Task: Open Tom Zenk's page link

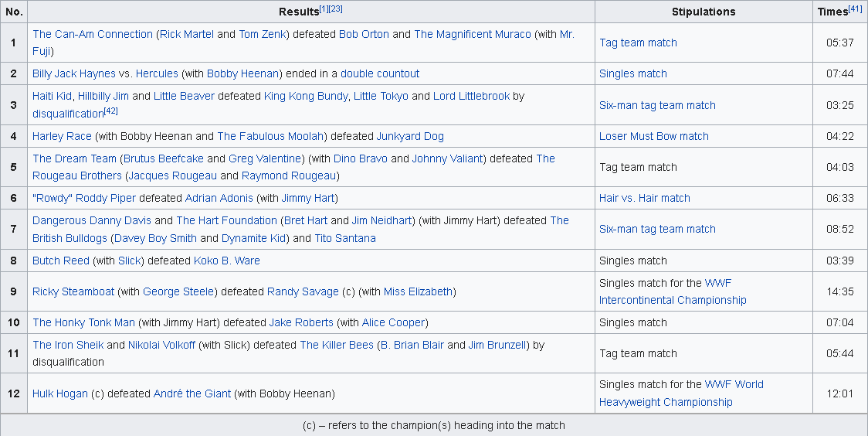Action: [263, 34]
